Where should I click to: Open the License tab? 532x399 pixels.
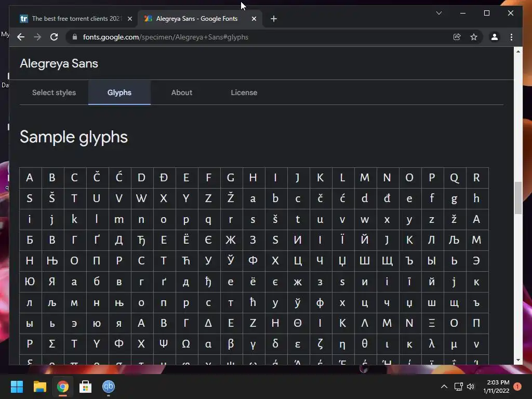pos(244,92)
